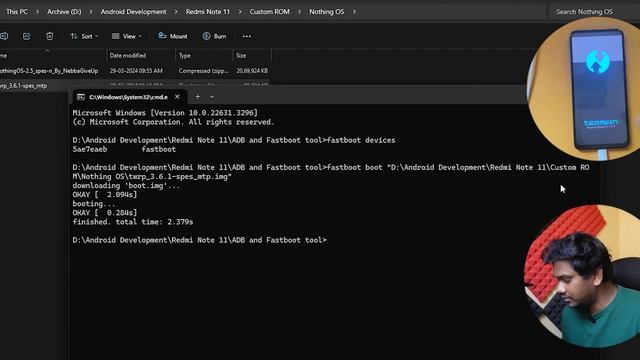640x360 pixels.
Task: Switch to the cmd.exe terminal tab
Action: point(128,97)
